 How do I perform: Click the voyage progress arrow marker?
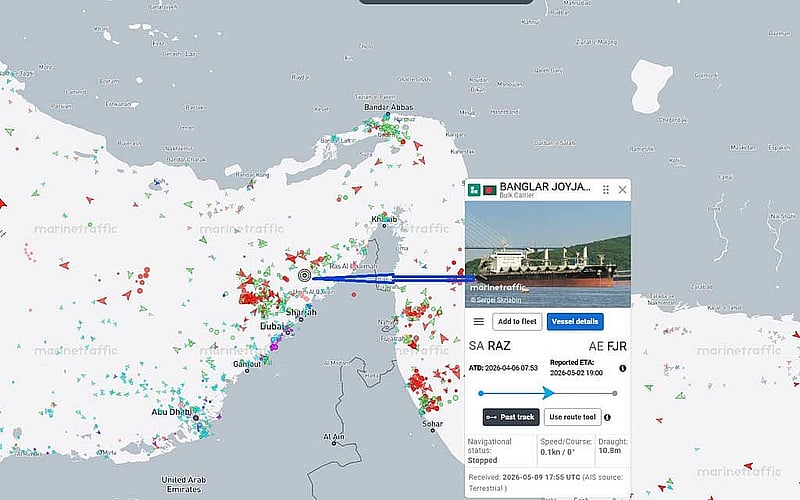point(548,393)
